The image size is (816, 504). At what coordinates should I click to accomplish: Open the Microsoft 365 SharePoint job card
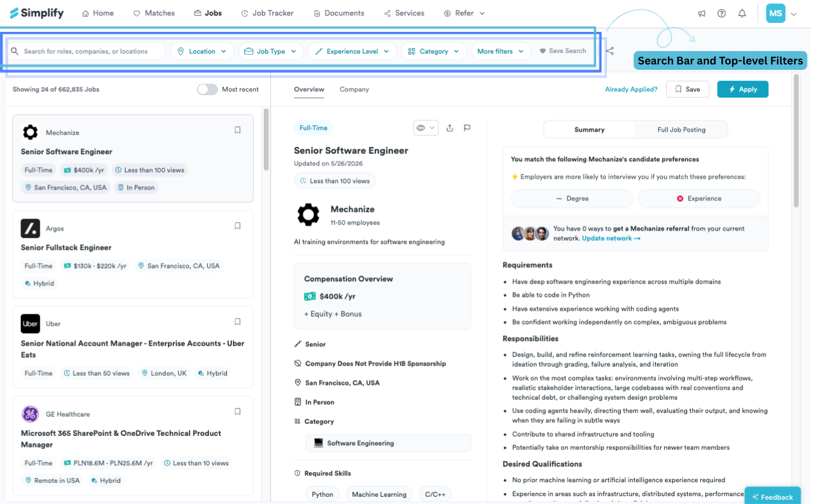tap(132, 446)
